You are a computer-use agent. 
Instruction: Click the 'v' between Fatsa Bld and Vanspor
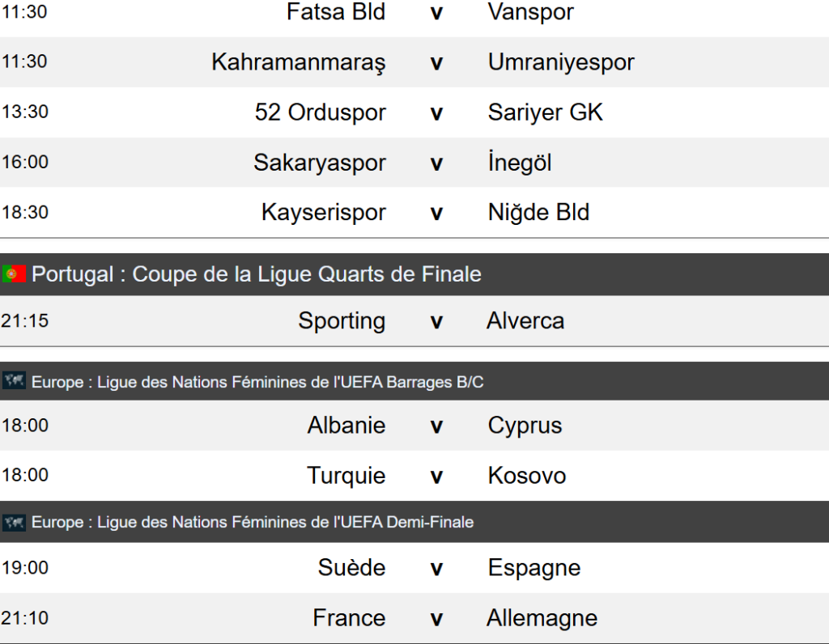(x=436, y=13)
